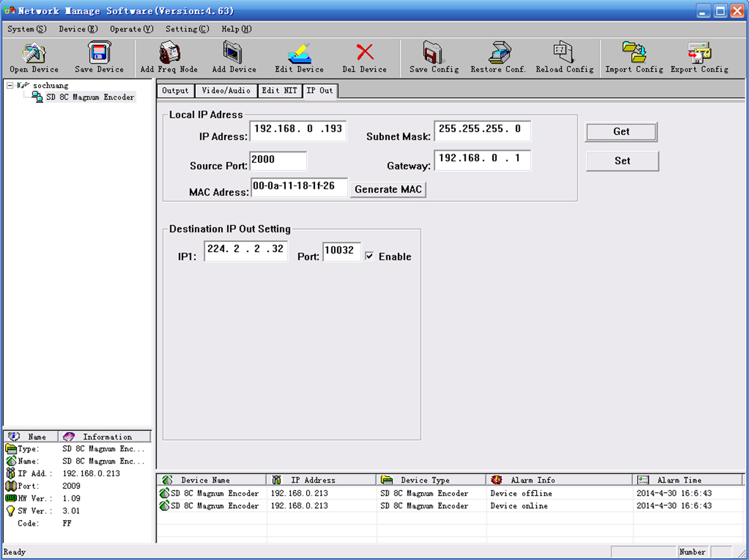Switch to the Edit NIT tab
Image resolution: width=749 pixels, height=560 pixels.
coord(279,91)
